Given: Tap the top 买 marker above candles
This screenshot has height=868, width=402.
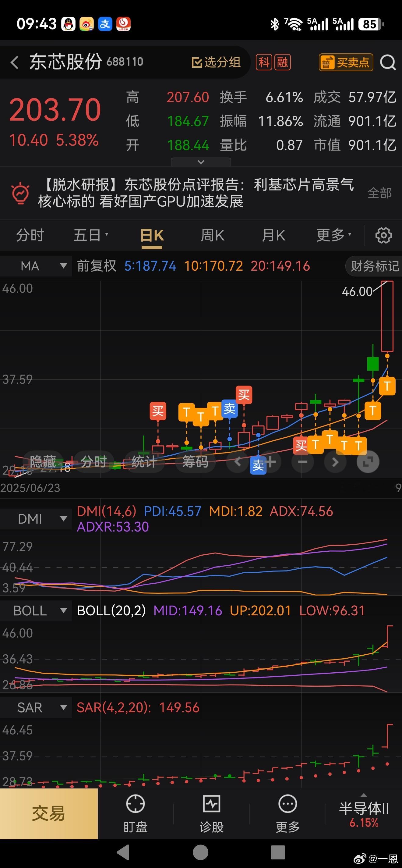Looking at the screenshot, I should click(x=244, y=395).
